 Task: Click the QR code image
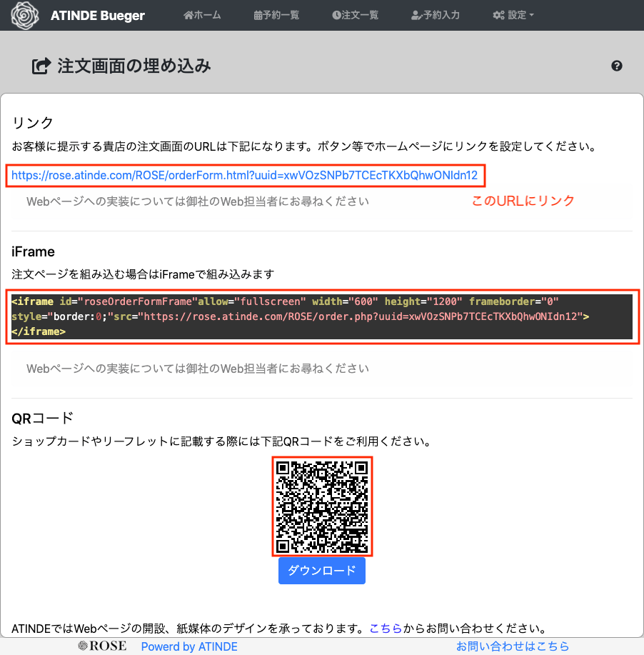pyautogui.click(x=322, y=506)
